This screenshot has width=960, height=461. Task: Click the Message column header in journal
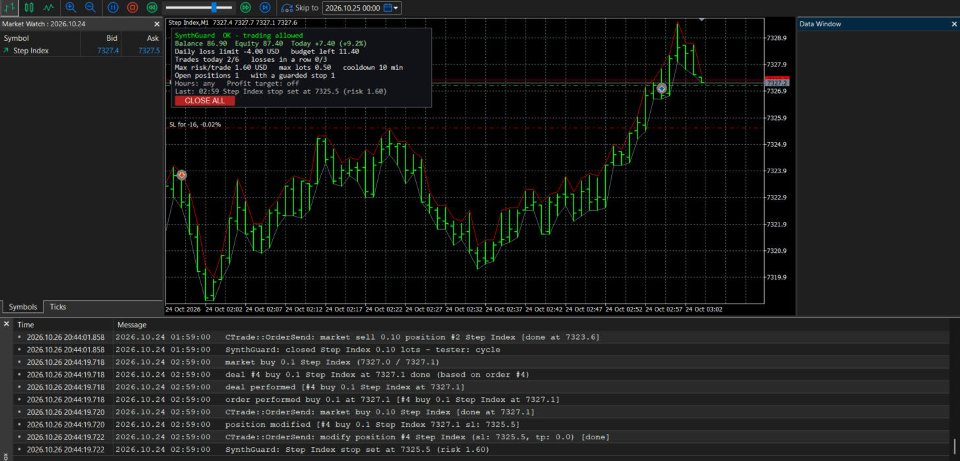click(x=132, y=324)
